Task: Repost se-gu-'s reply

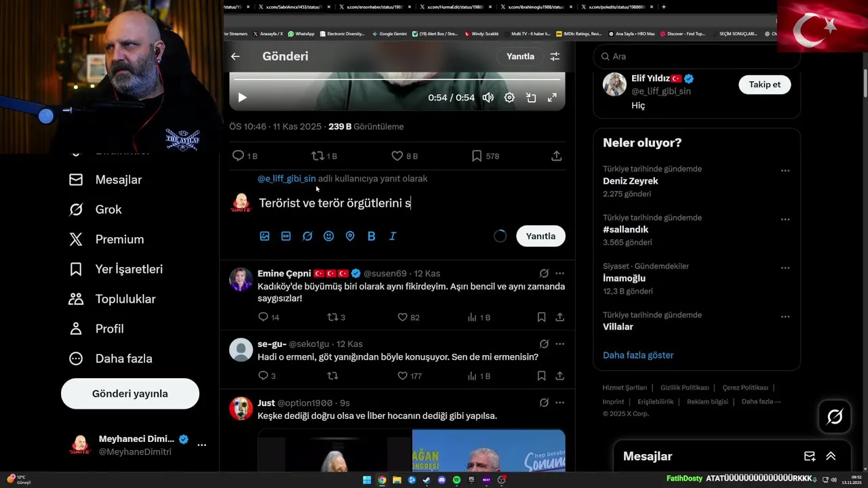Action: coord(332,375)
